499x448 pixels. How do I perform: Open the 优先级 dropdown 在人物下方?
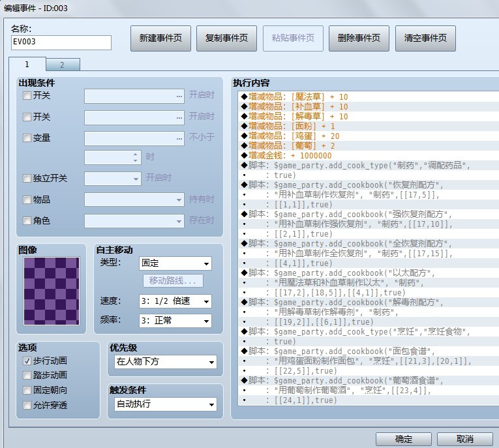tap(166, 362)
